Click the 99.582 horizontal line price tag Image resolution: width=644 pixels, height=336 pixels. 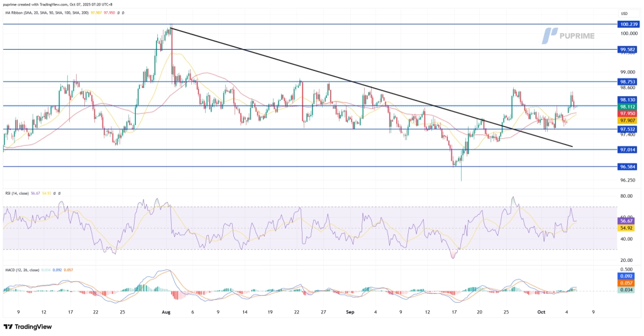(x=629, y=49)
